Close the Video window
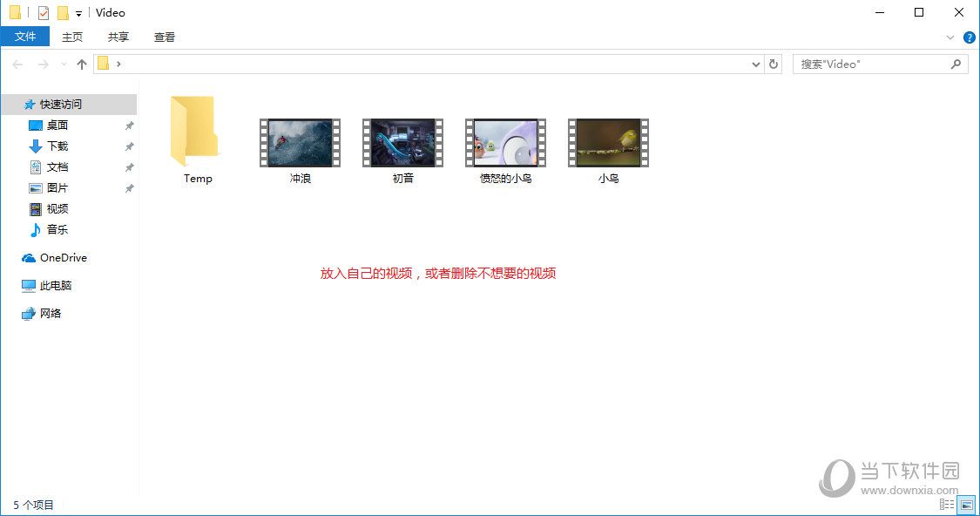Screen dimensions: 980x516 tap(959, 12)
